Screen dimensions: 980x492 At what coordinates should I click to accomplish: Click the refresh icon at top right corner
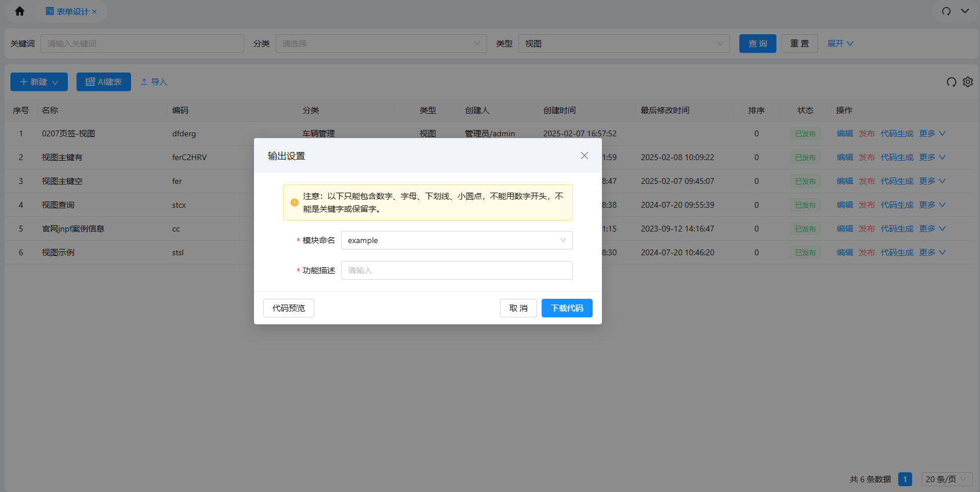coord(946,11)
